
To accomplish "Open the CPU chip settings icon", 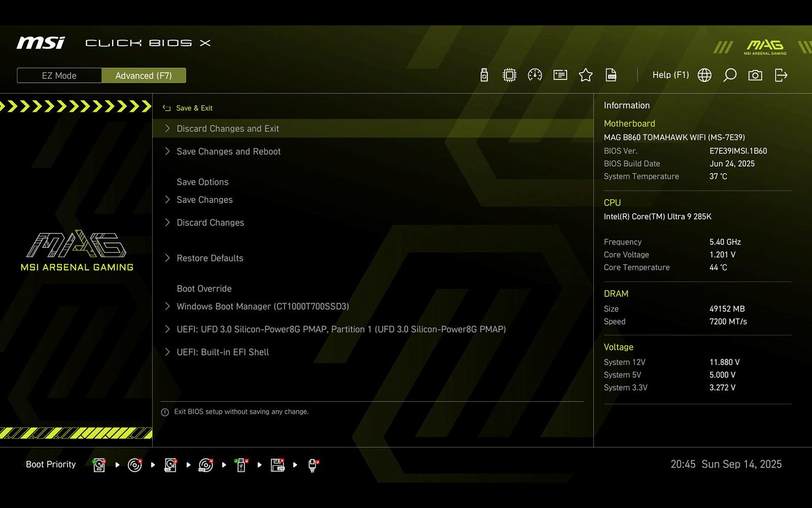I will click(510, 75).
